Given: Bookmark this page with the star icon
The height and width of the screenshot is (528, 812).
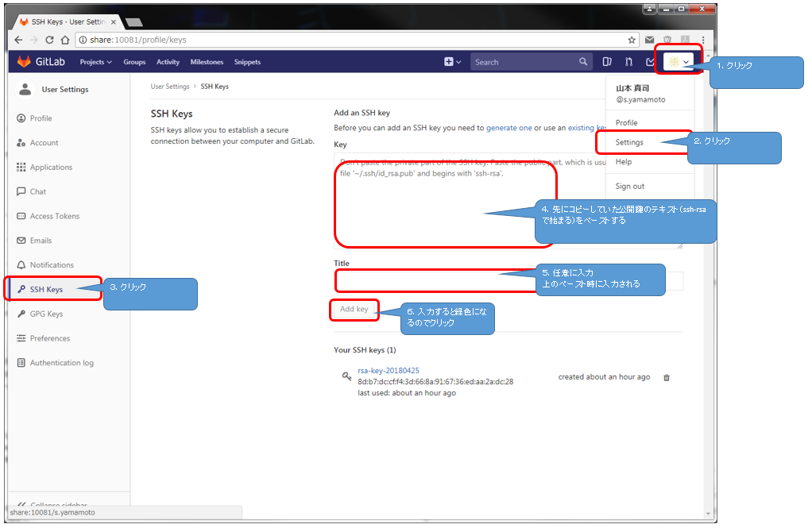Looking at the screenshot, I should tap(632, 40).
